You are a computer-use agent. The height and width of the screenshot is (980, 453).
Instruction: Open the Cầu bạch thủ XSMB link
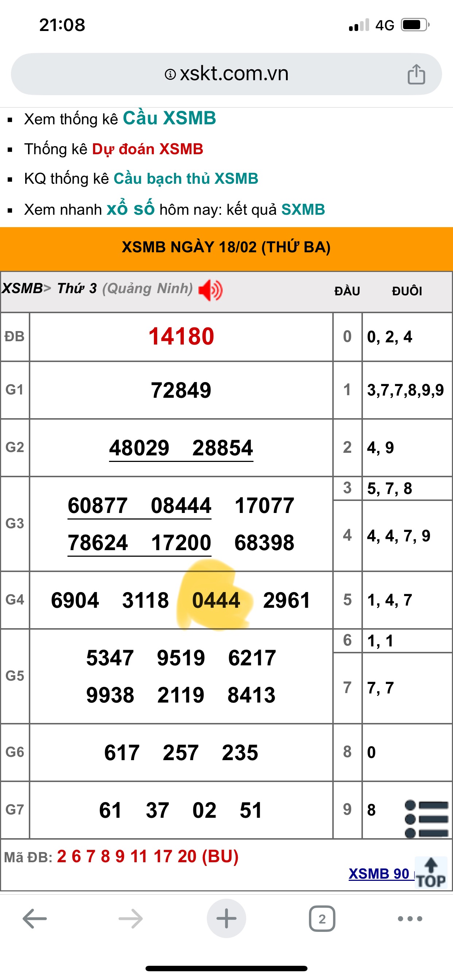click(186, 179)
